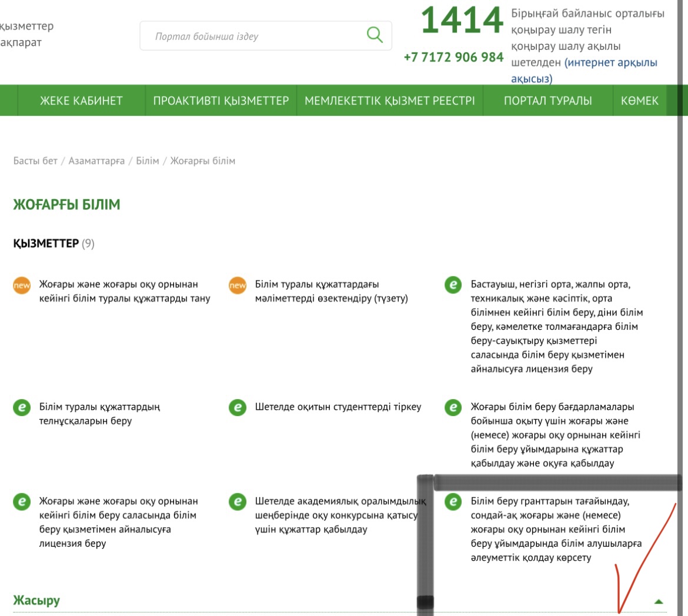
Task: Collapse the list using the green triangle arrow
Action: coord(659,601)
